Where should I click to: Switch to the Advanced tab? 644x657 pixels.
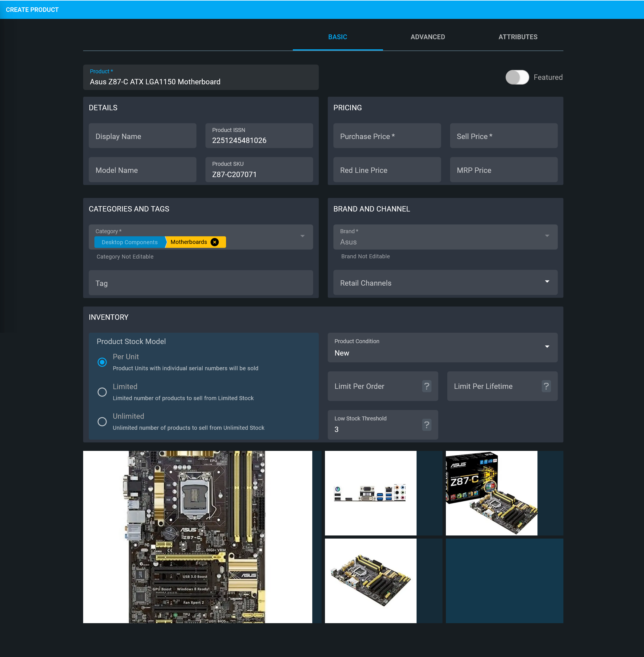pyautogui.click(x=428, y=37)
